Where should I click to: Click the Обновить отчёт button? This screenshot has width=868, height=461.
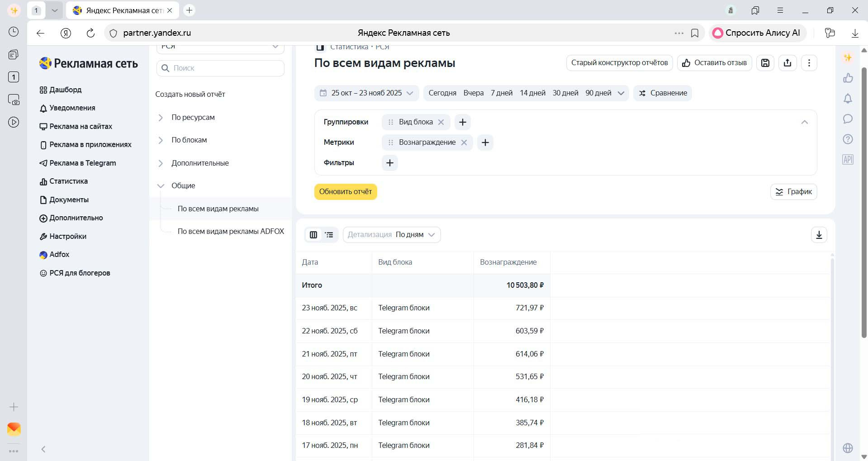click(x=346, y=192)
